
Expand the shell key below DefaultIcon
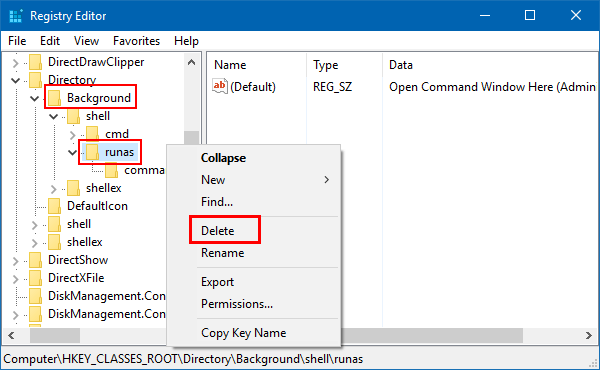[x=34, y=225]
